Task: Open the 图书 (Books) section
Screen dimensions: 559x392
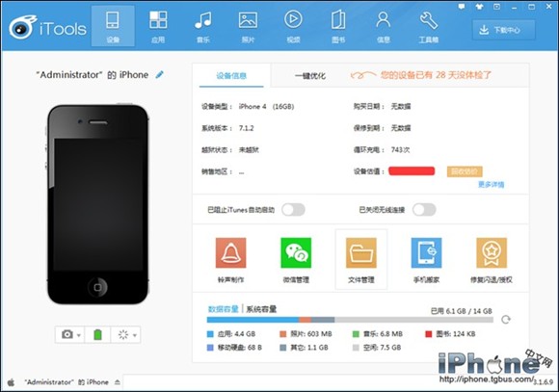Action: (338, 26)
